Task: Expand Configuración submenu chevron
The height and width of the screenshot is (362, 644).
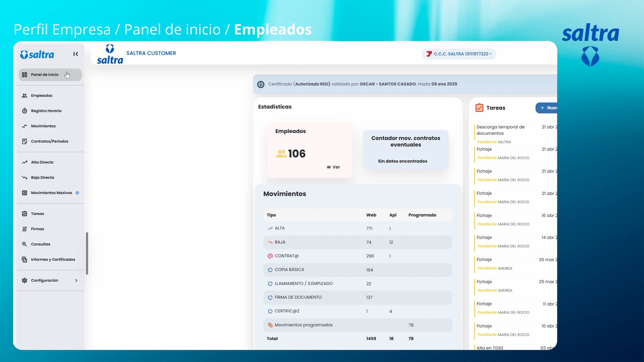Action: [x=76, y=280]
